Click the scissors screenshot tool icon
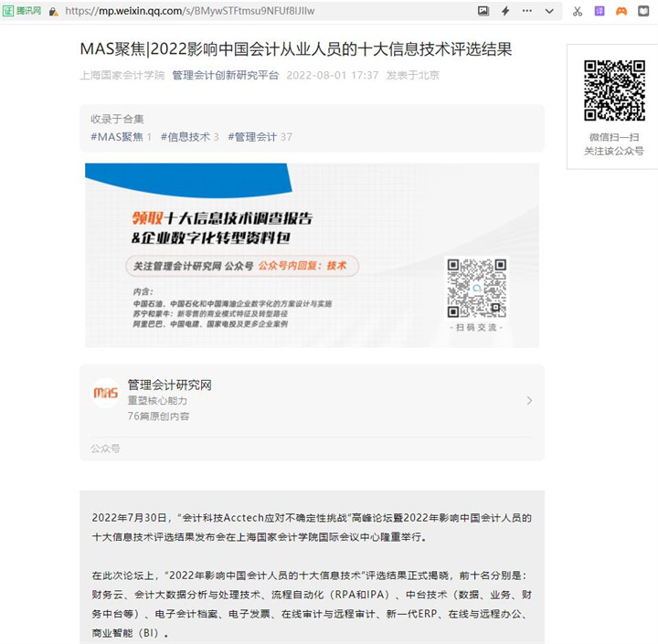 coord(577,11)
